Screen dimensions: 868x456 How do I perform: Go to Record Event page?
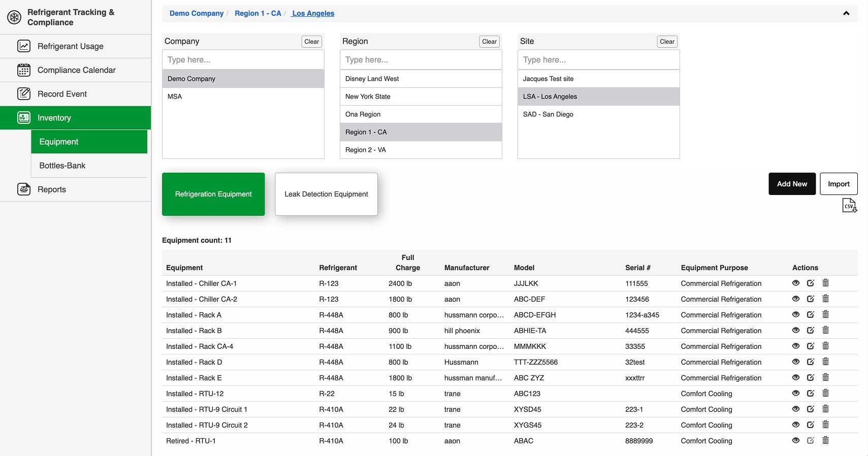(x=75, y=94)
